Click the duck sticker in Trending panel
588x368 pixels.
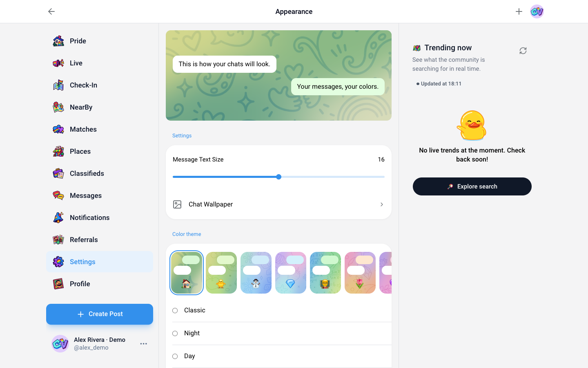click(472, 126)
